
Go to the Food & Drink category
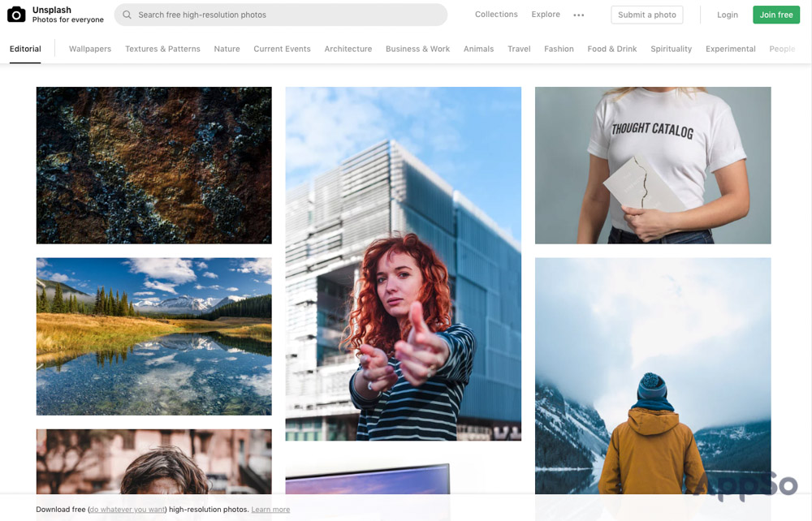click(611, 49)
